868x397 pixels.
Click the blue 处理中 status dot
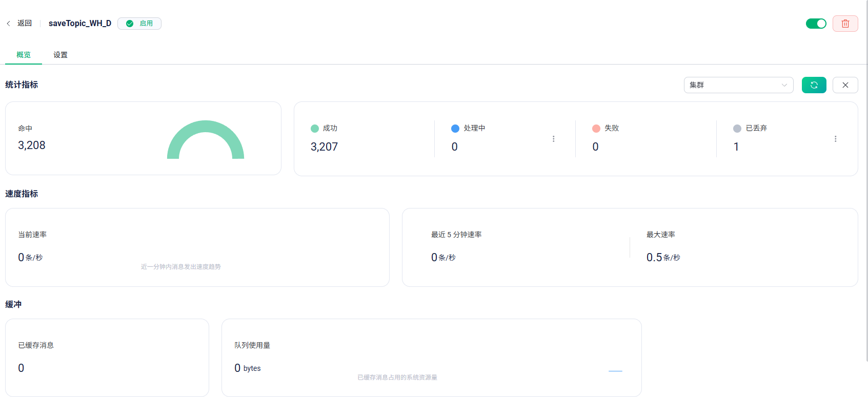tap(455, 129)
